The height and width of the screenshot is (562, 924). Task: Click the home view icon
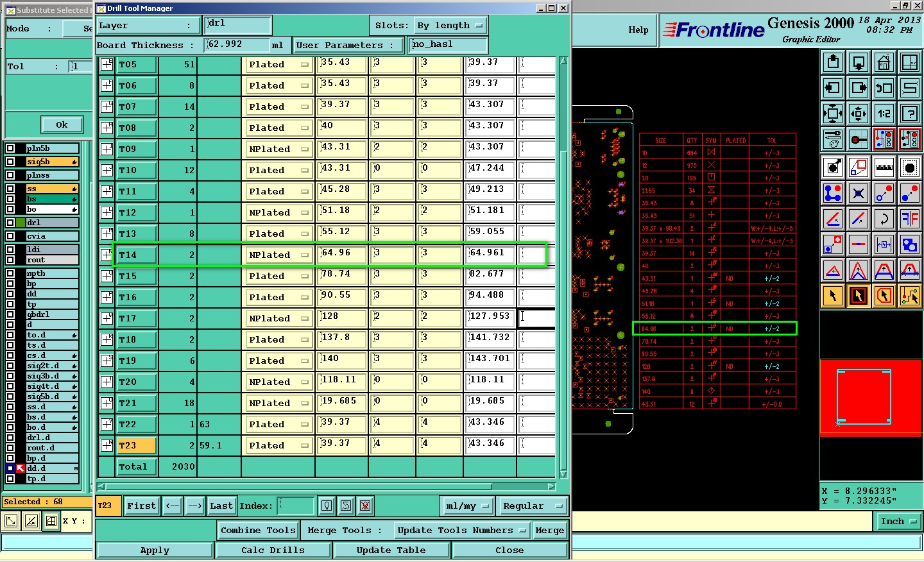tap(884, 63)
